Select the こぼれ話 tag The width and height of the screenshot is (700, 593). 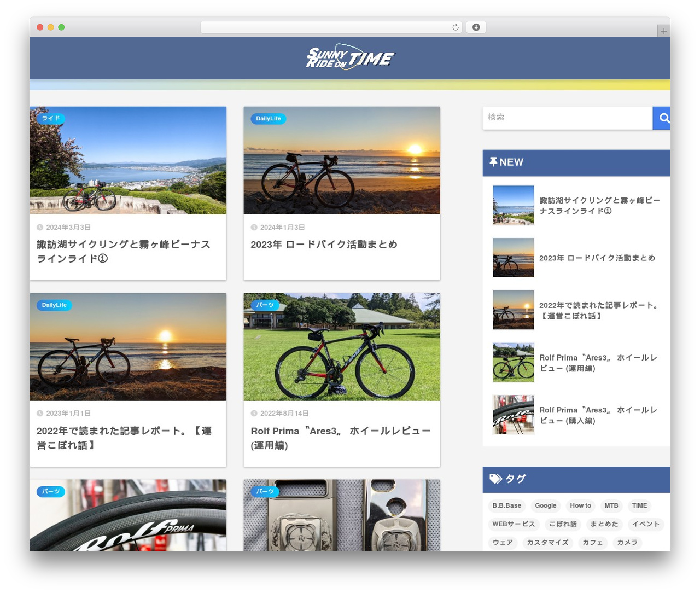(x=563, y=524)
